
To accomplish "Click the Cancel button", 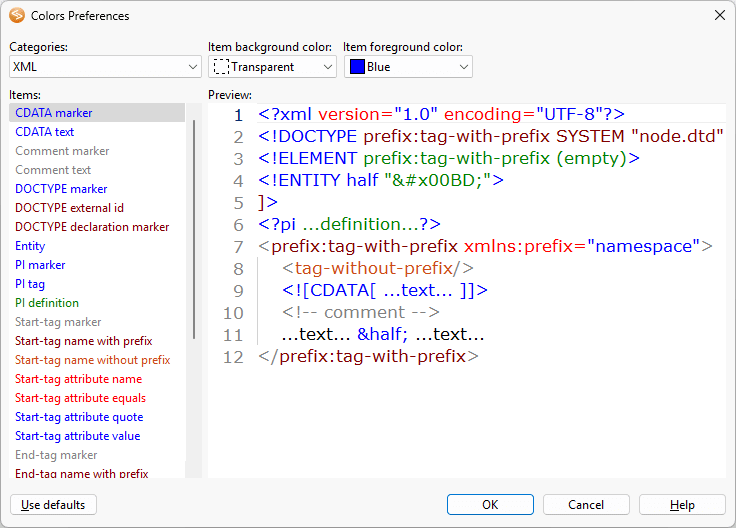I will pos(586,505).
